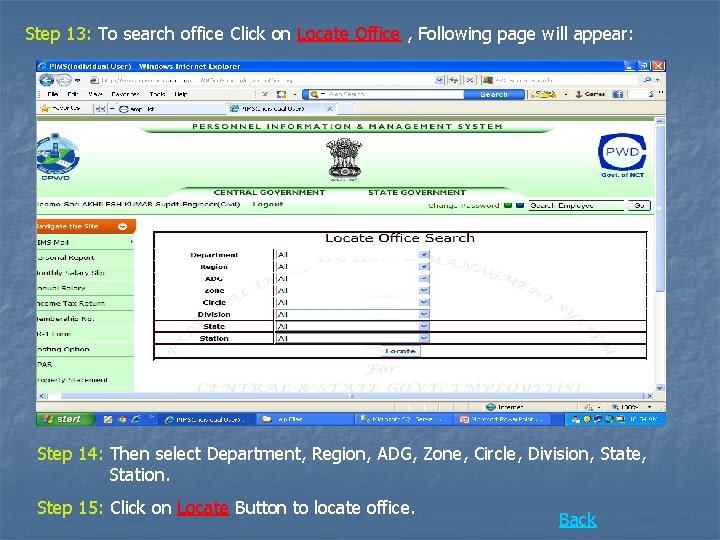Click the Favorites star icon
720x540 pixels.
click(45, 108)
